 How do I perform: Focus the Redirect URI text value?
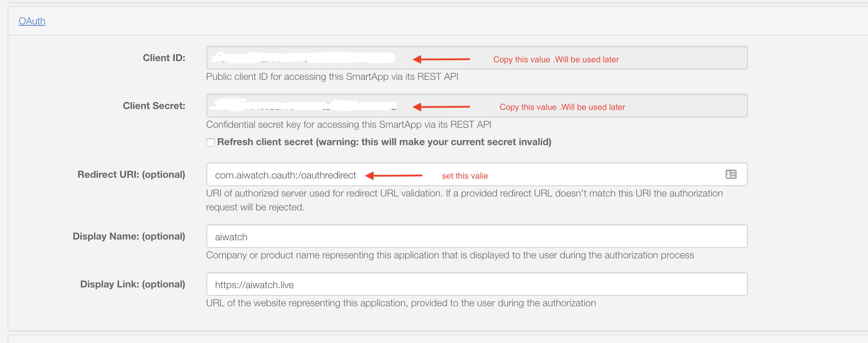[x=285, y=175]
